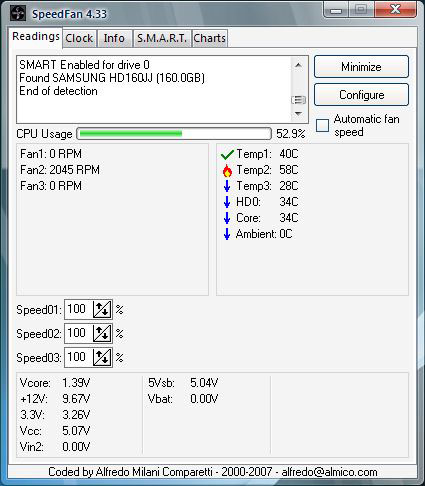Click the Vcc 5.07V reading

coord(55,431)
